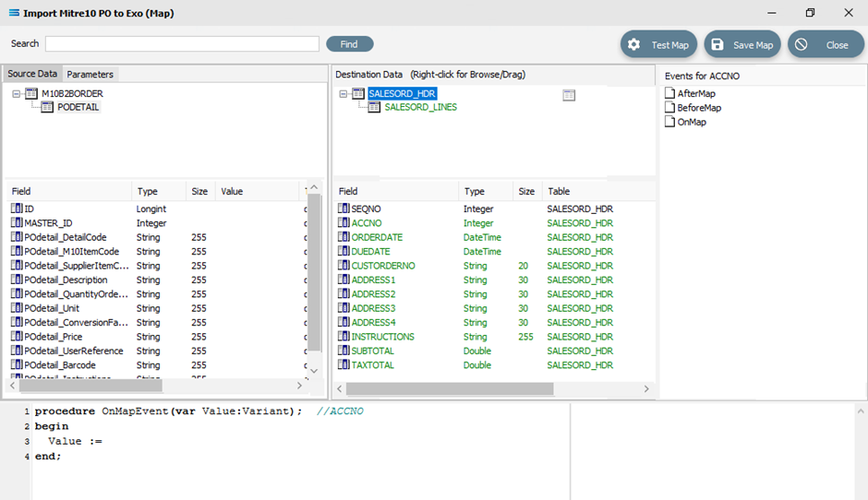Image resolution: width=868 pixels, height=500 pixels.
Task: Click the destination Table column header
Action: point(597,191)
